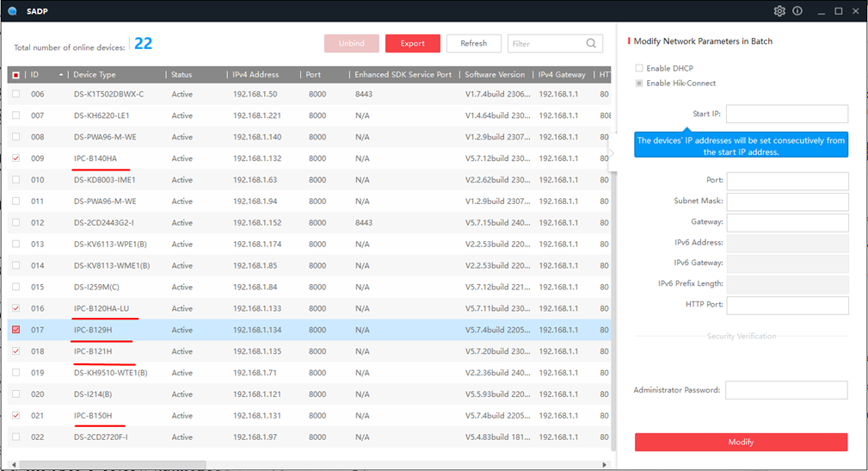Check the box for device 008
868x471 pixels.
tap(15, 137)
